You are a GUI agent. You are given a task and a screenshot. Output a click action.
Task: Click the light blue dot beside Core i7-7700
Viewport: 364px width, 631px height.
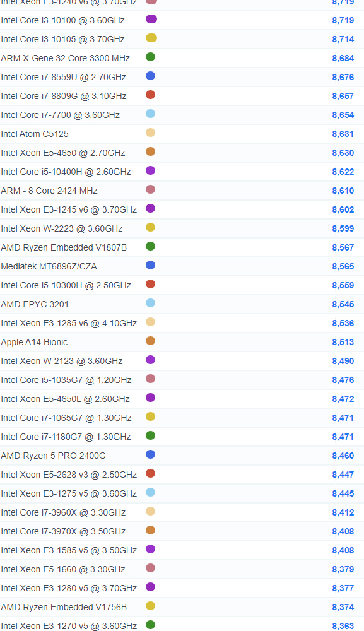pyautogui.click(x=150, y=114)
